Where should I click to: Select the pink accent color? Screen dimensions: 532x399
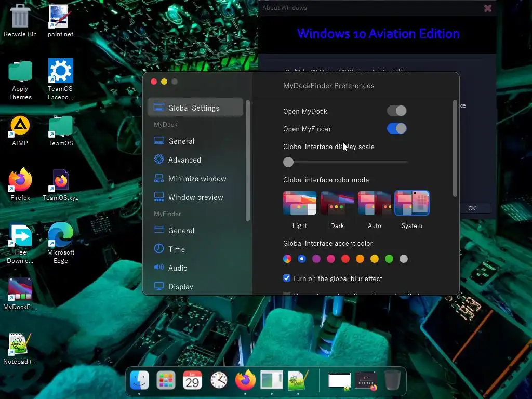pyautogui.click(x=331, y=259)
